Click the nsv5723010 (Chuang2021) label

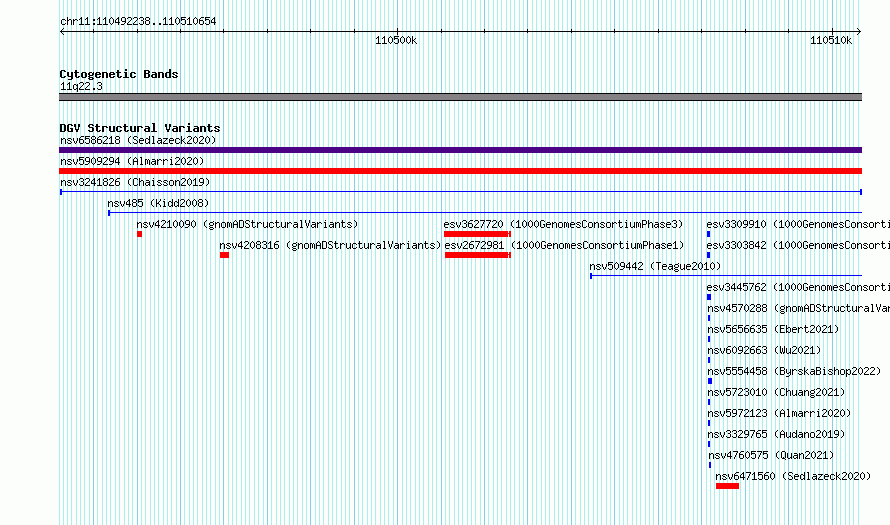point(776,392)
